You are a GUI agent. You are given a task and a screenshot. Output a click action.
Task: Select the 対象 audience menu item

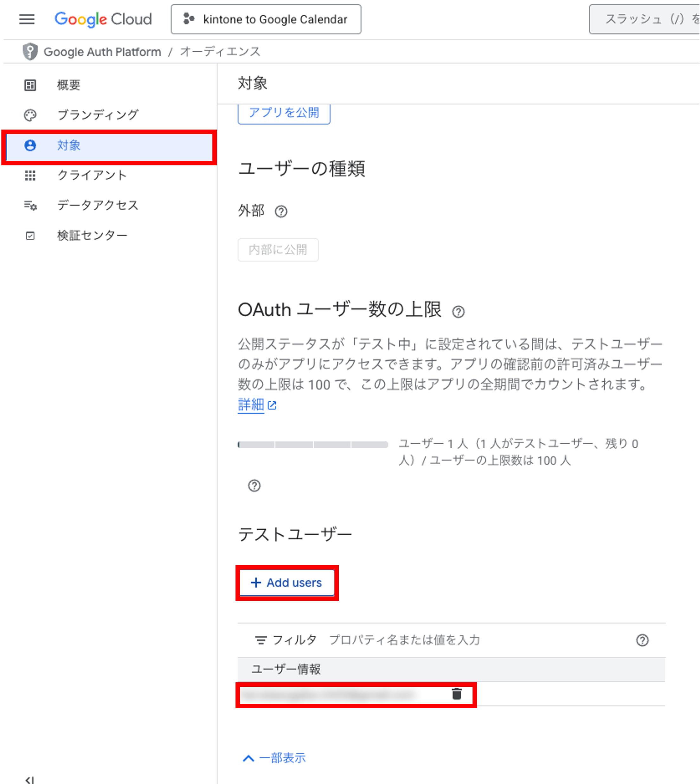(109, 145)
